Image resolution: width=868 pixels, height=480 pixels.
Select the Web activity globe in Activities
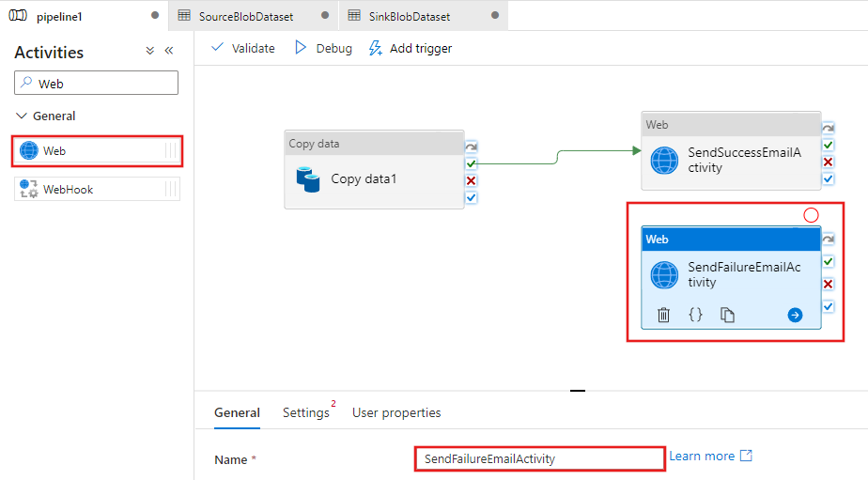click(29, 150)
